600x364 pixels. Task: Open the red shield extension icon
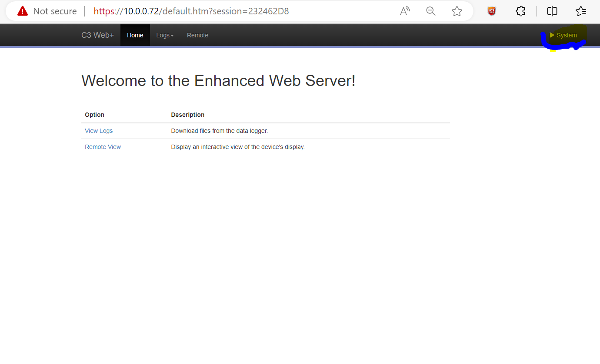(x=492, y=11)
